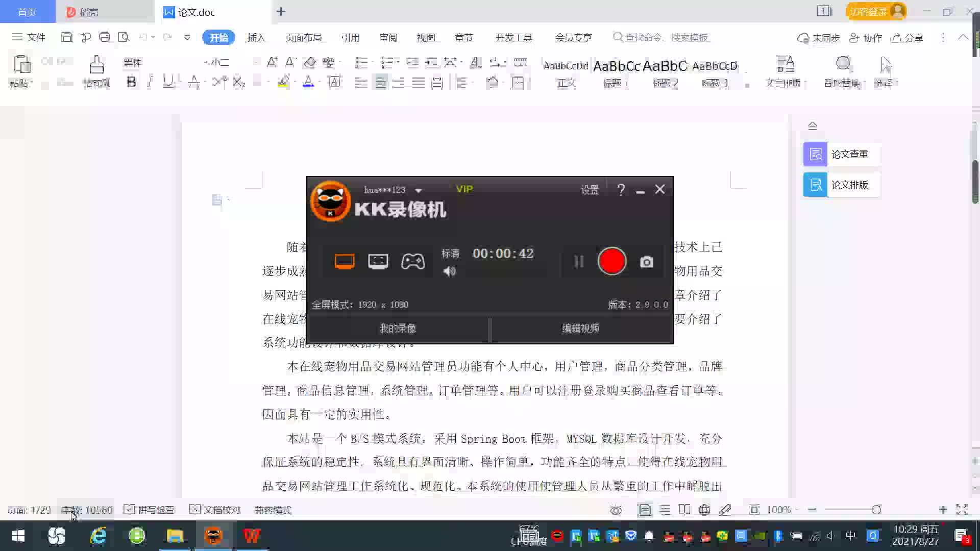Viewport: 980px width, 551px height.
Task: Select region recording mode icon
Action: [378, 262]
